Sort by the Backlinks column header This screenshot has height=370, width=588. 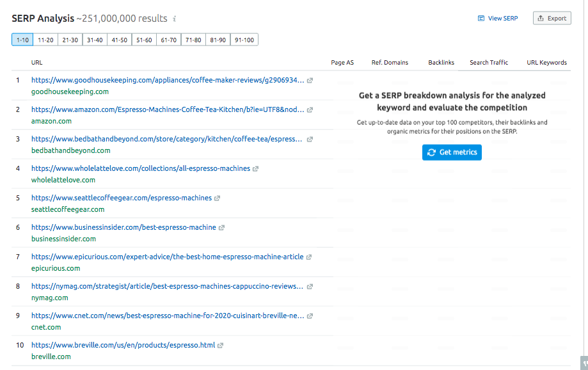tap(441, 63)
